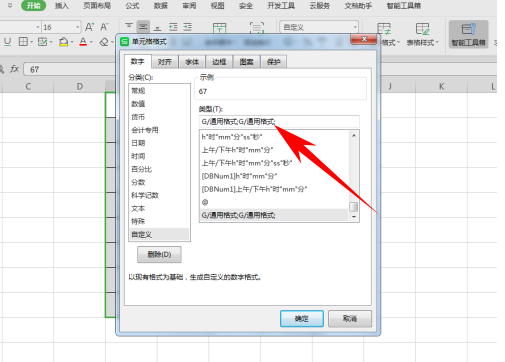Click the increase font size icon
Viewport: 505px width, 362px height.
coord(89,27)
